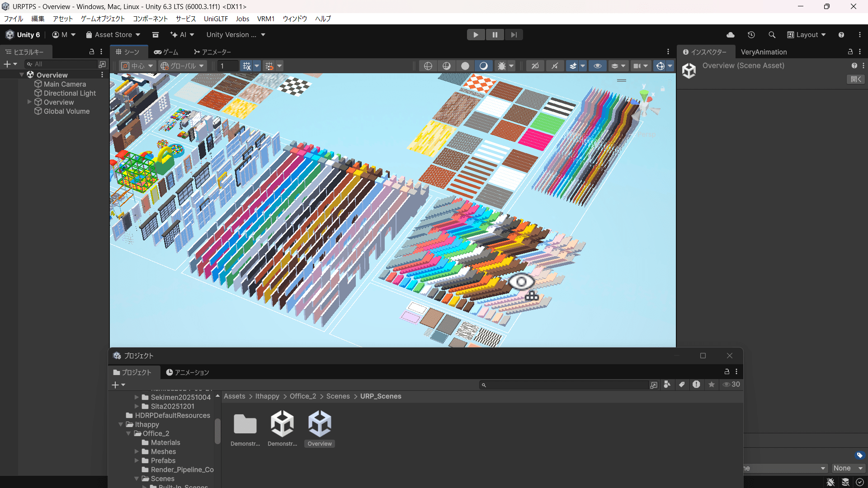Viewport: 868px width, 488px height.
Task: Toggle hidden objects visibility eye button
Action: [x=597, y=66]
